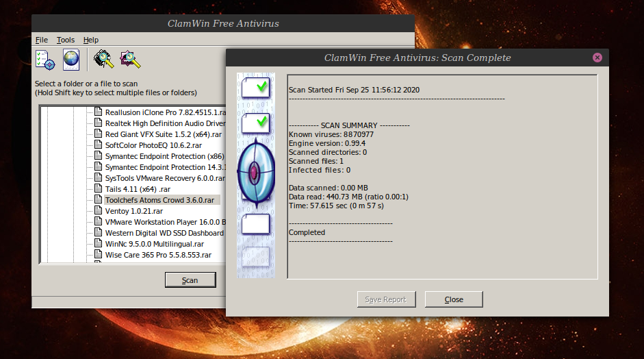Viewport: 644px width, 359px height.
Task: Click the 'Data scanned: 0.00 MB' line
Action: pyautogui.click(x=329, y=188)
